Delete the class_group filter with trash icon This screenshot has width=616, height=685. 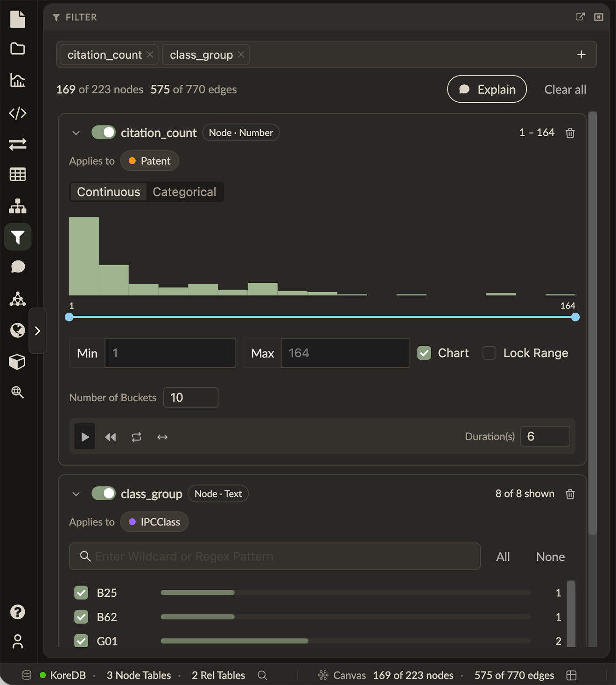click(x=570, y=494)
